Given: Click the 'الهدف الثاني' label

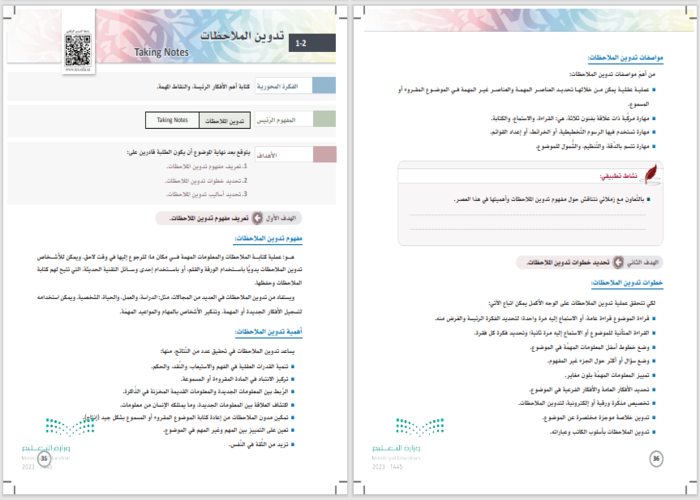Looking at the screenshot, I should [x=642, y=262].
